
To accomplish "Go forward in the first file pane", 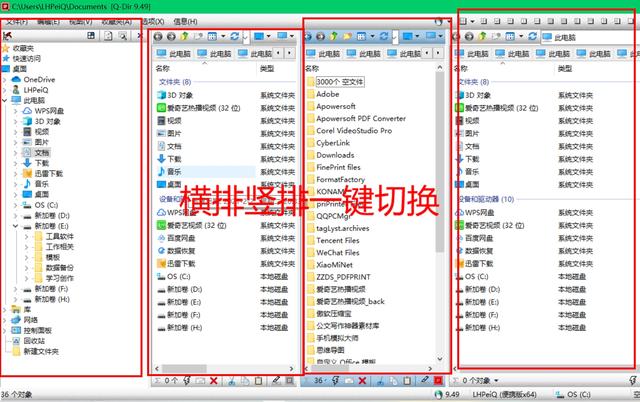I will pos(171,37).
